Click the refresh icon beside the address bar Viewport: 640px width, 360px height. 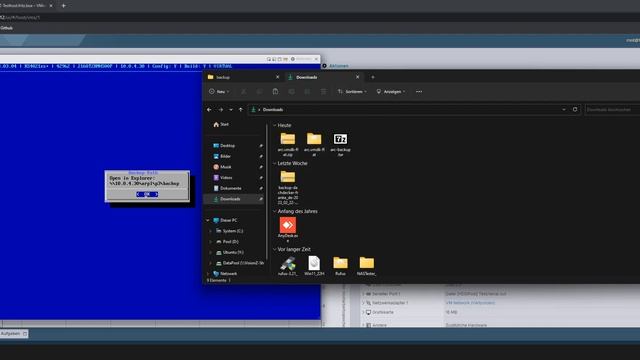point(575,109)
